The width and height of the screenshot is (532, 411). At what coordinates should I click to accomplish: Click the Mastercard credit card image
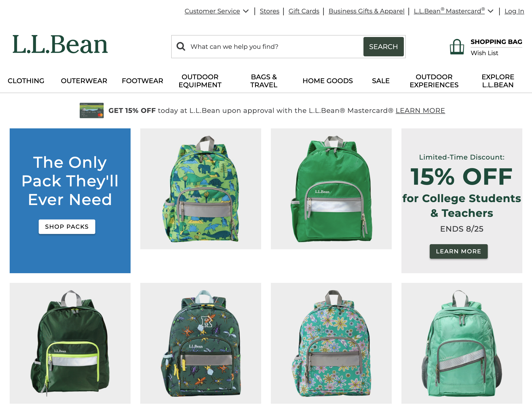pyautogui.click(x=92, y=110)
